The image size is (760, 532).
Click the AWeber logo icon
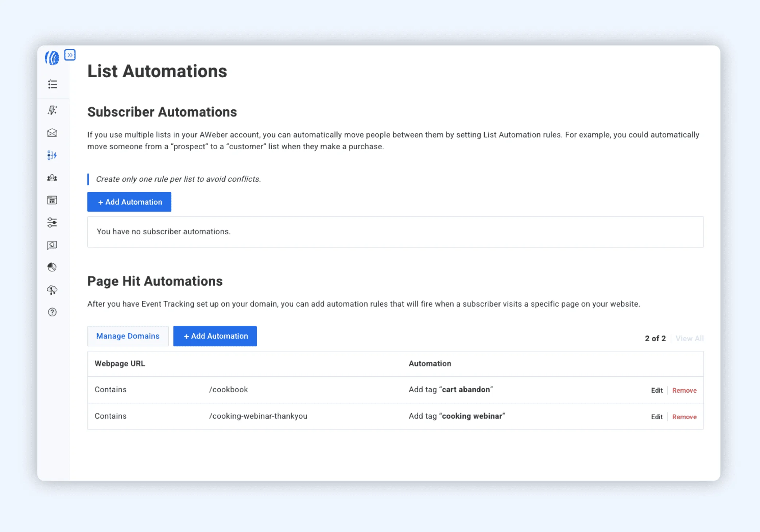pos(52,58)
